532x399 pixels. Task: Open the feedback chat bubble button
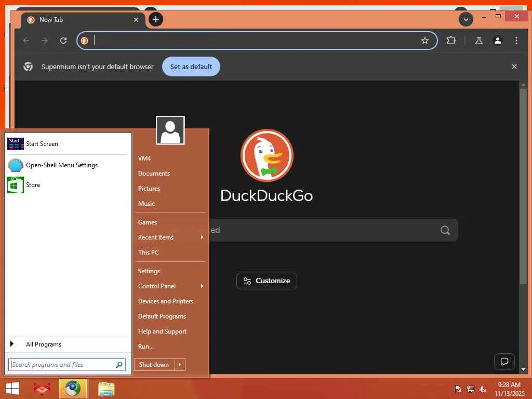504,362
